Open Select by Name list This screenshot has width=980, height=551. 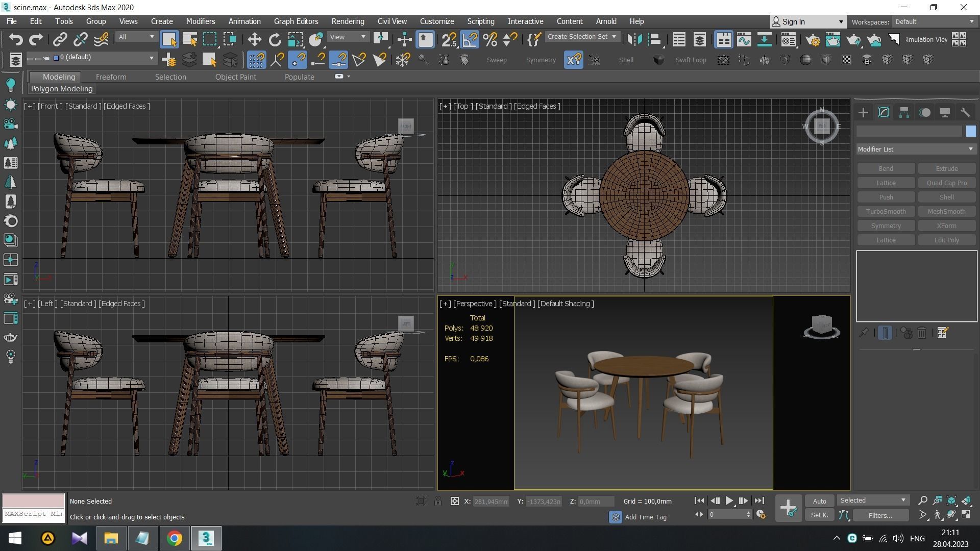[x=190, y=40]
